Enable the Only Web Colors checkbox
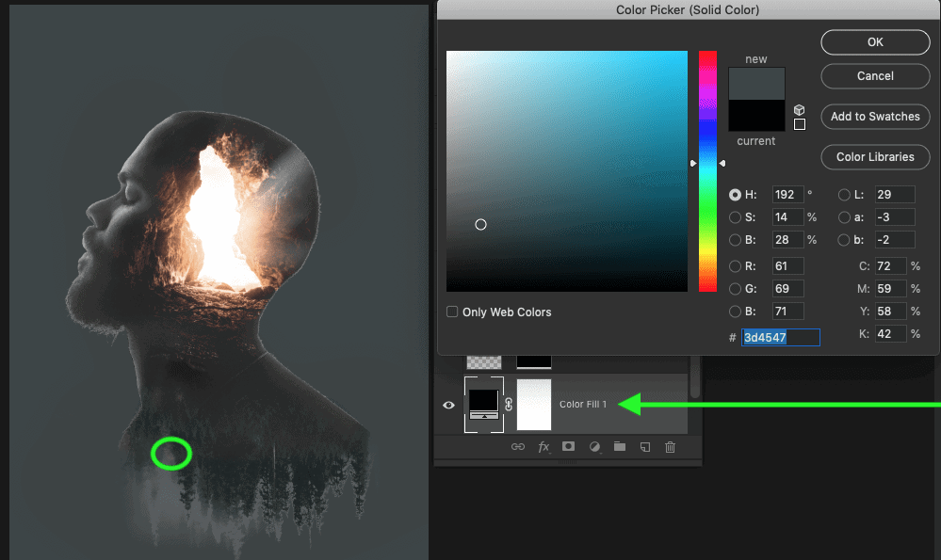 point(452,312)
